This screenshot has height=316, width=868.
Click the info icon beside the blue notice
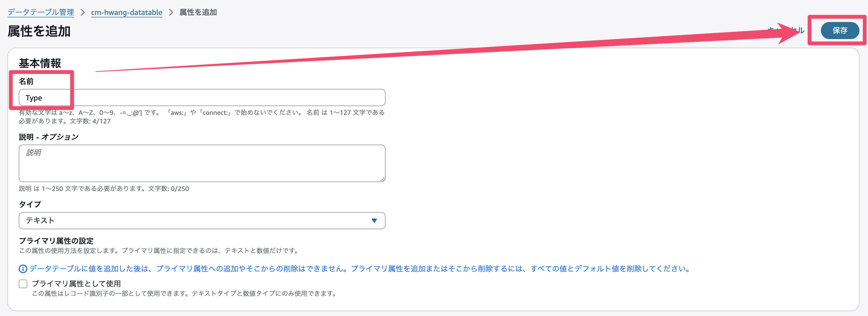22,269
